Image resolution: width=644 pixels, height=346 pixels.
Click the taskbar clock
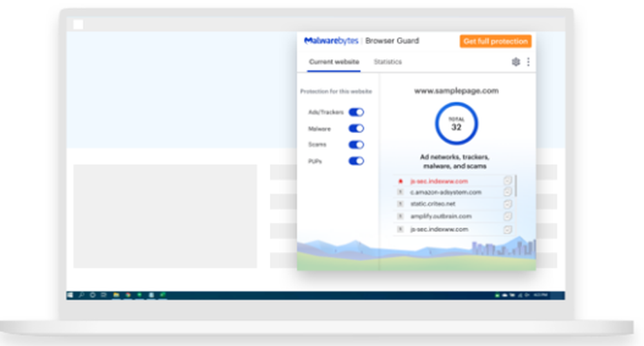point(540,295)
